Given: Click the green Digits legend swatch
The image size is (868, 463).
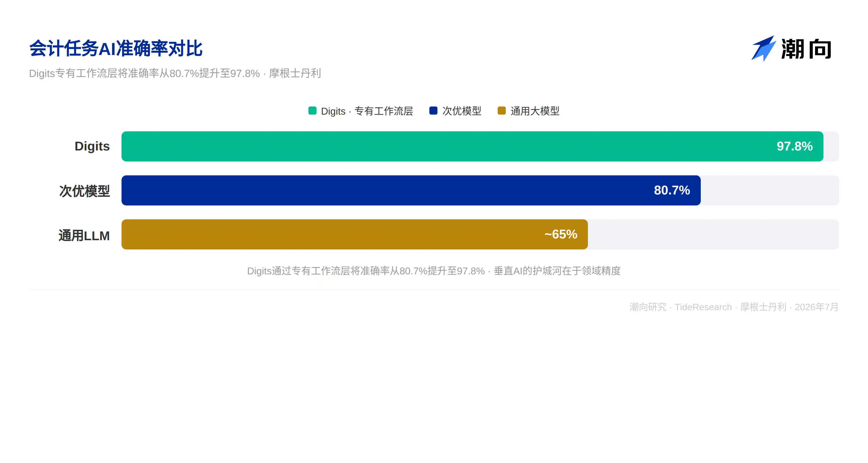Looking at the screenshot, I should pos(312,111).
